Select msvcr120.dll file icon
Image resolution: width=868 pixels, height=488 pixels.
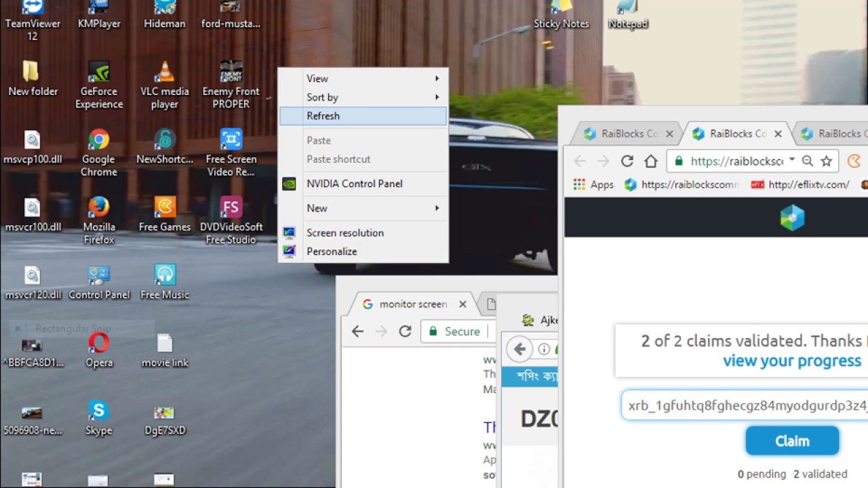tap(33, 282)
